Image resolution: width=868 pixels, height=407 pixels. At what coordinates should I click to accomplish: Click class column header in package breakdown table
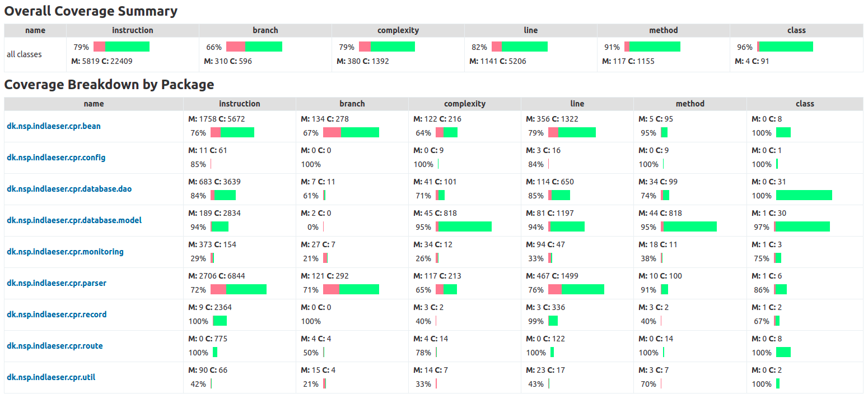coord(805,104)
